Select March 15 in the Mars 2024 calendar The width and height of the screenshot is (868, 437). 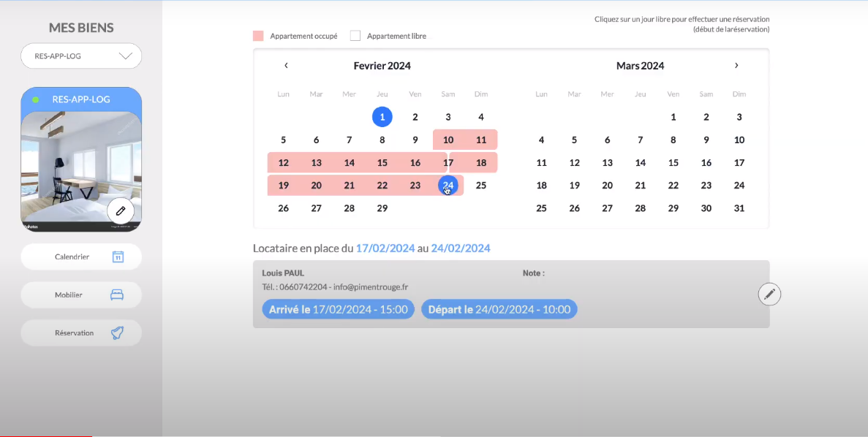(x=673, y=163)
